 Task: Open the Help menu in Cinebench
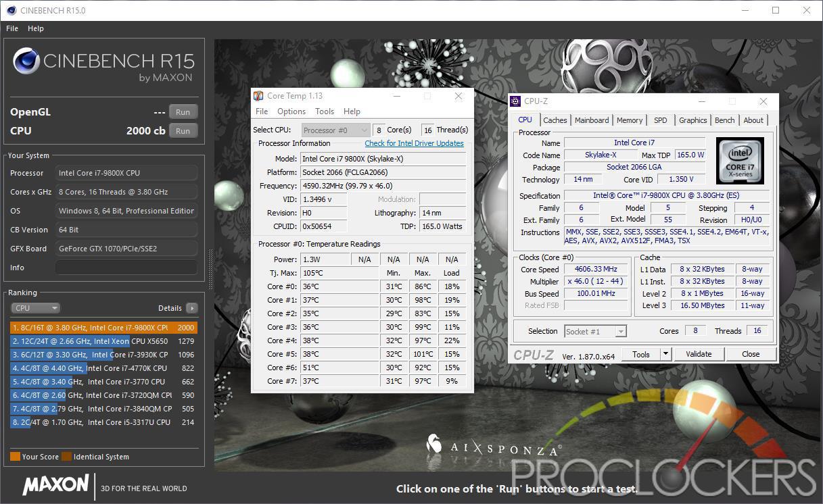[x=36, y=28]
